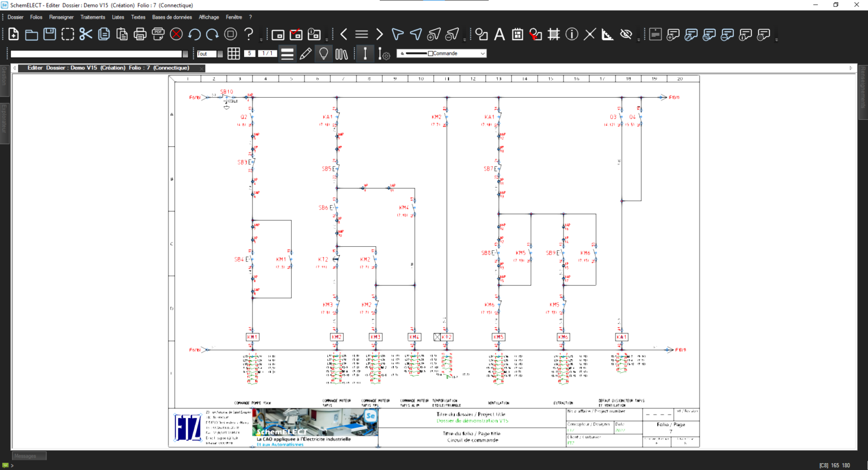Click the add comment bubble icon
The height and width of the screenshot is (470, 868).
pyautogui.click(x=673, y=34)
